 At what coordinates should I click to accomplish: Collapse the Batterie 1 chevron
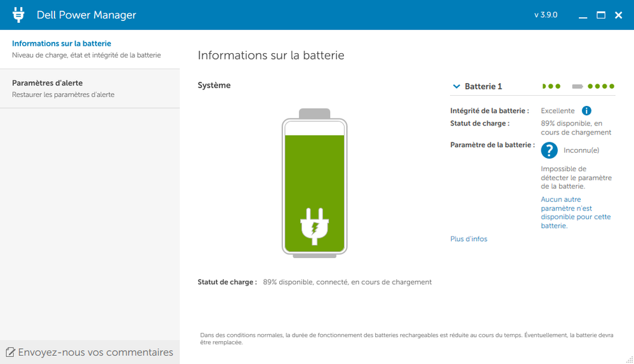click(x=456, y=86)
